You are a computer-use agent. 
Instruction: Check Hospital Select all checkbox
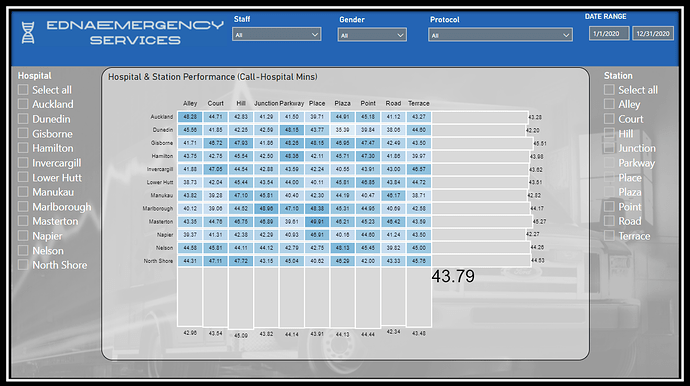pos(23,90)
